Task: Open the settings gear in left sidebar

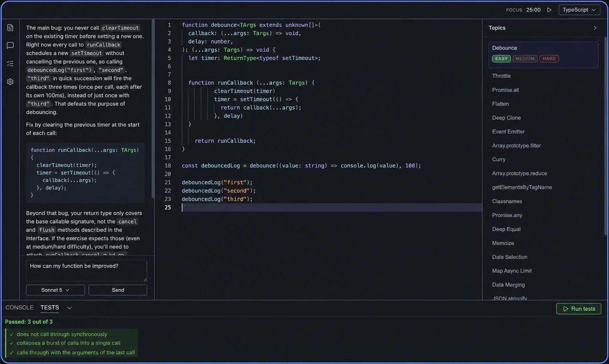Action: tap(10, 82)
